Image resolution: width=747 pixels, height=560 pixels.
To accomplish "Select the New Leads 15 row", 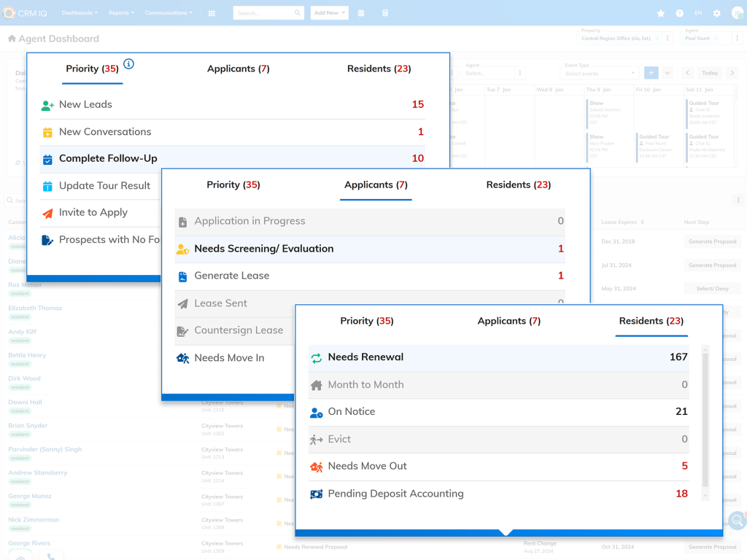I will coord(233,105).
